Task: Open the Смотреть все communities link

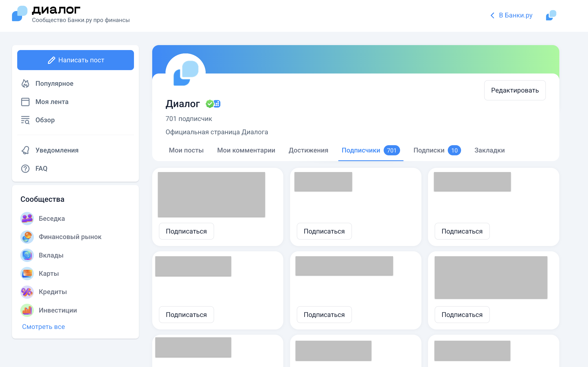Action: pos(44,327)
